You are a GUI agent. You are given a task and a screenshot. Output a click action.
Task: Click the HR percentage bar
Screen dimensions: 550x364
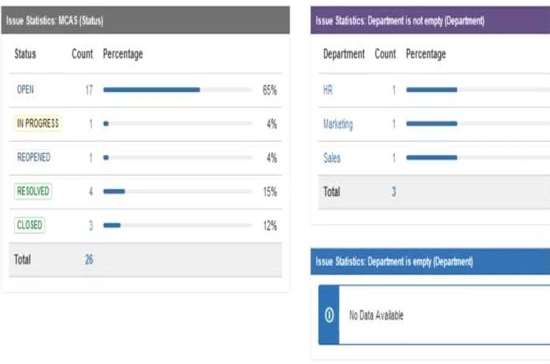coord(478,90)
